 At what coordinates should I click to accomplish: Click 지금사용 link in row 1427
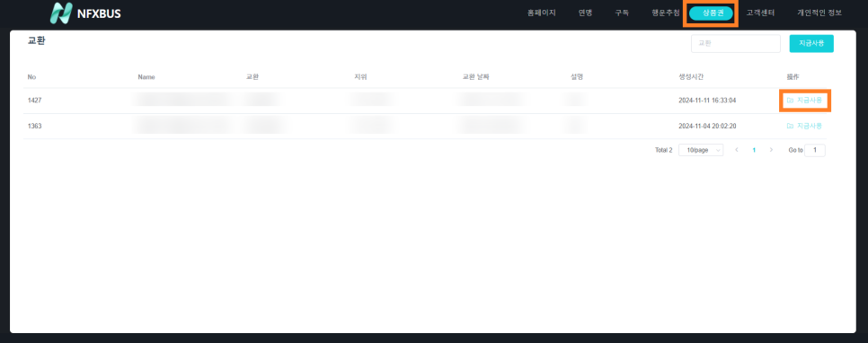click(804, 101)
